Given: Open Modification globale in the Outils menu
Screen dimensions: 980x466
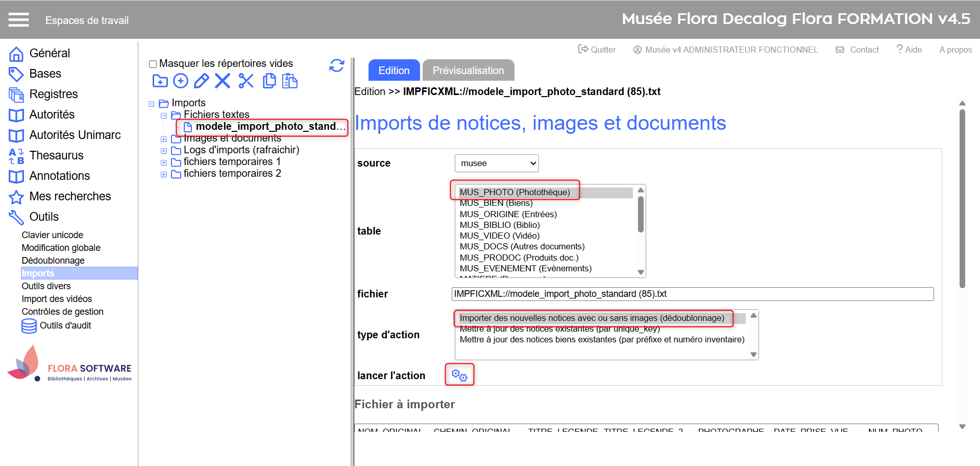Looking at the screenshot, I should pyautogui.click(x=61, y=248).
